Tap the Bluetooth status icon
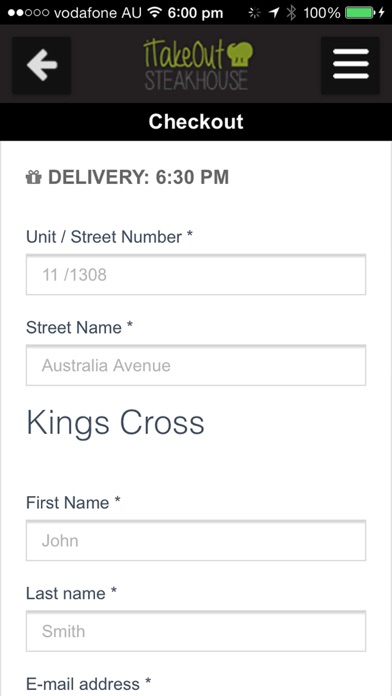 [291, 12]
